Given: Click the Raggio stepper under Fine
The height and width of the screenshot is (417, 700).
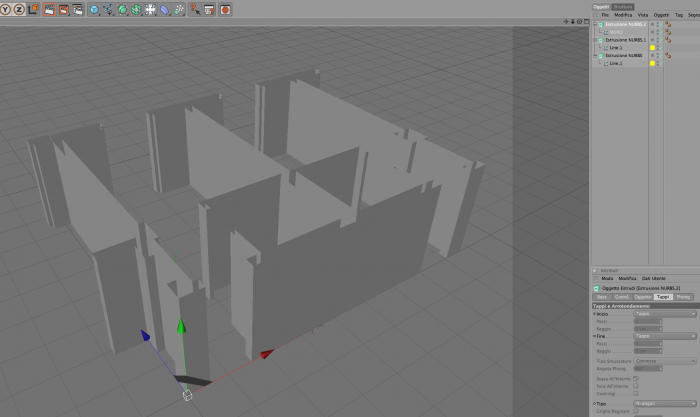Looking at the screenshot, I should tap(661, 351).
